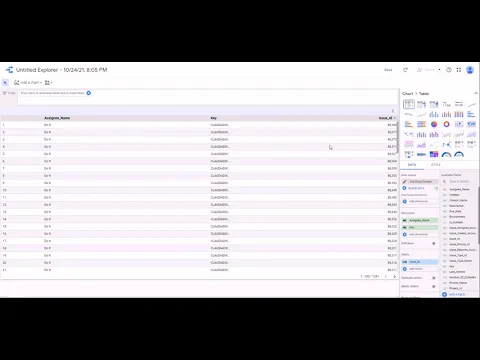Open the table three-dot options menu

point(393,111)
